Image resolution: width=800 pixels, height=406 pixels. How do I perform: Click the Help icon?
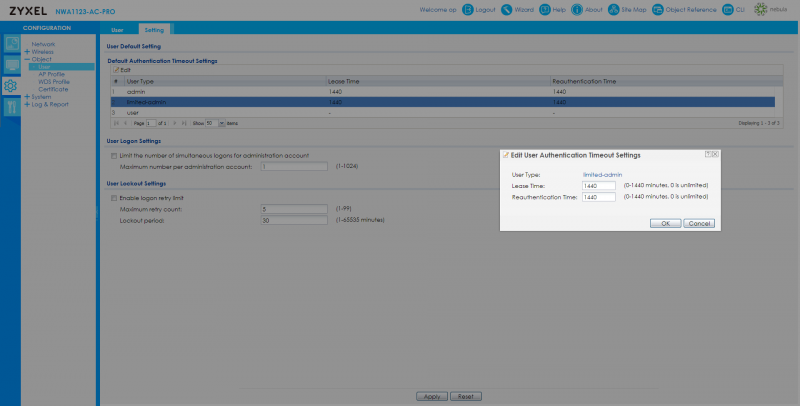[x=545, y=10]
